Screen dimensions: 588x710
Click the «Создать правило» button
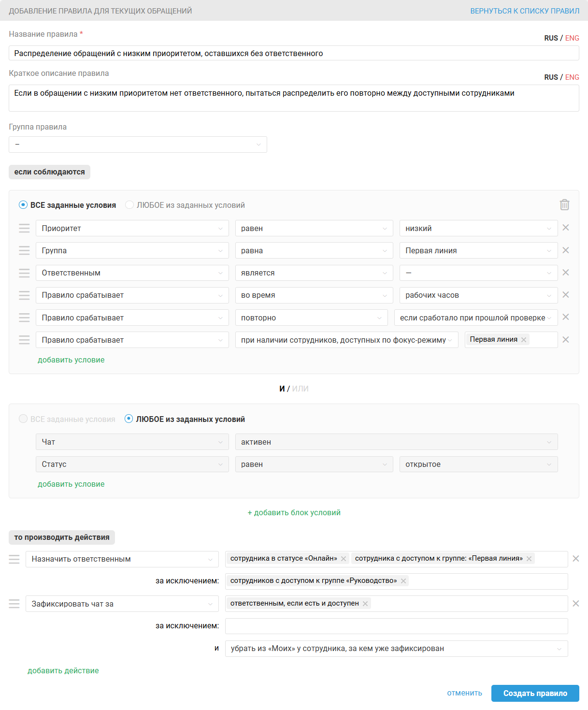(x=535, y=693)
